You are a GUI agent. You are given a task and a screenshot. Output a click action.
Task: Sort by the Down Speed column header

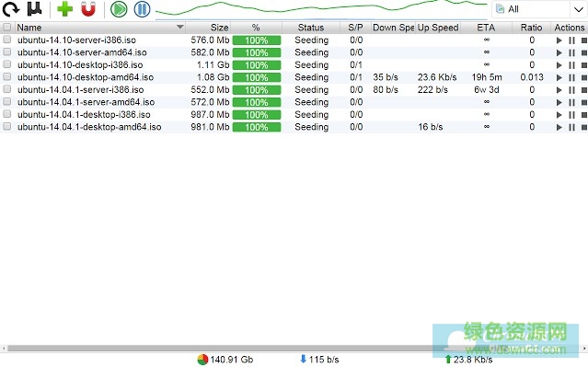[x=393, y=28]
